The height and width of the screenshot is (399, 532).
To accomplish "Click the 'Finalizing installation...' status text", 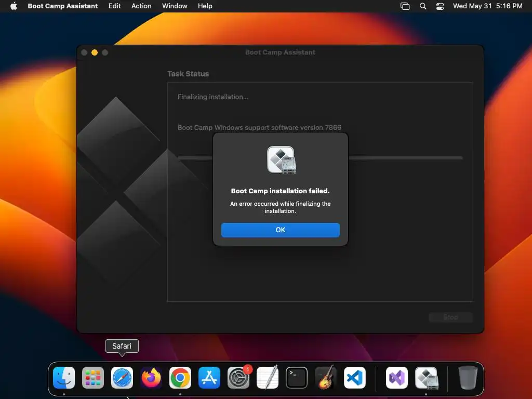I will [x=212, y=97].
